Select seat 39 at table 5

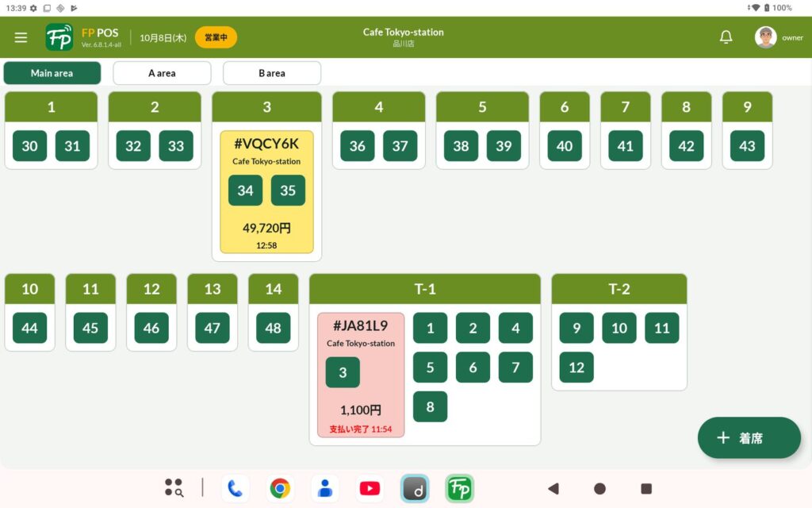(x=504, y=146)
